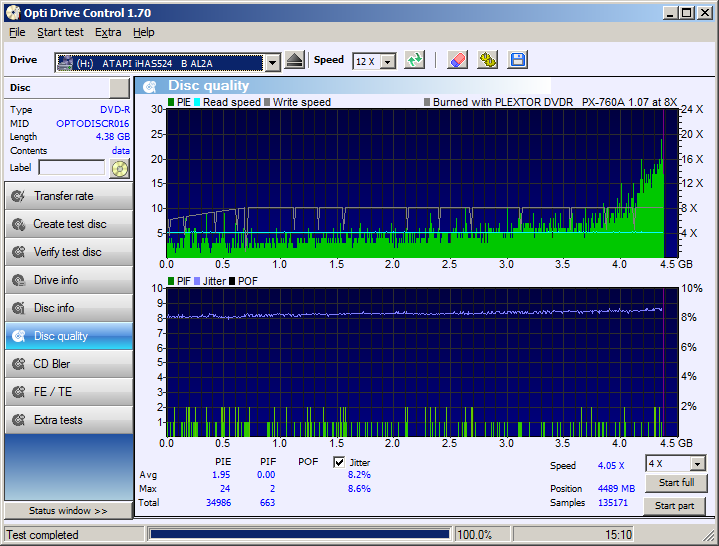
Task: Expand the 12 X speed dropdown
Action: [388, 61]
